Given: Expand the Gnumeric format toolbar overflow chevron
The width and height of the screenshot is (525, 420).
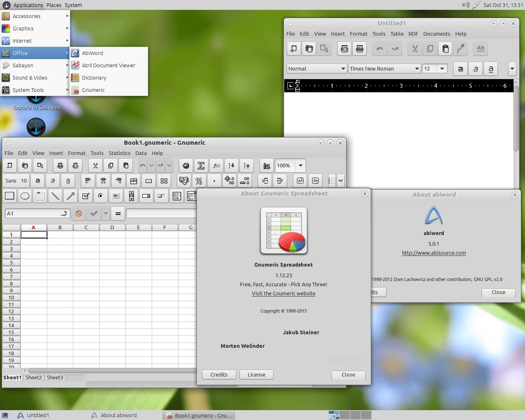Looking at the screenshot, I should (340, 180).
